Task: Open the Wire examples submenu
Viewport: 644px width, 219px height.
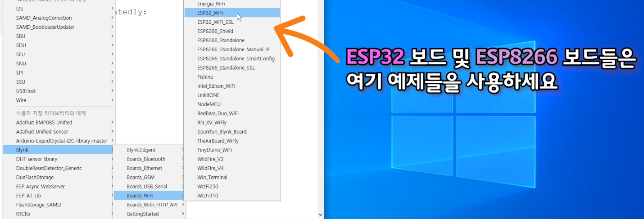Action: [59, 100]
